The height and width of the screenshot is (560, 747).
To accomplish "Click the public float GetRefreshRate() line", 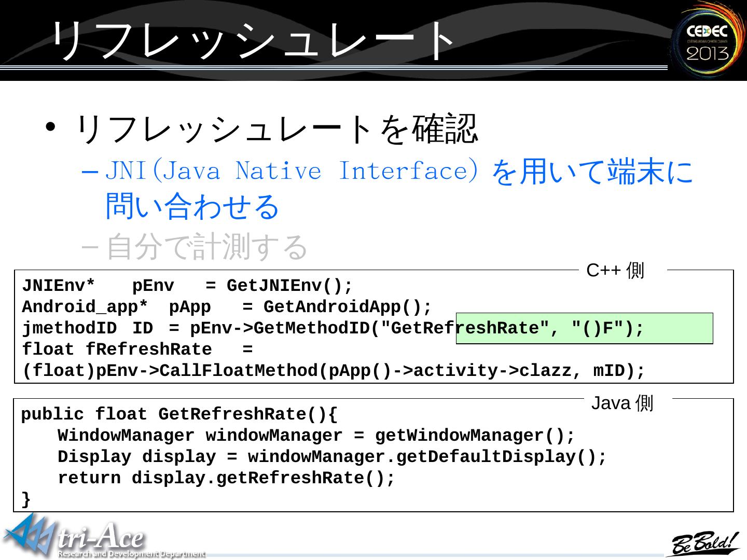I will click(179, 414).
